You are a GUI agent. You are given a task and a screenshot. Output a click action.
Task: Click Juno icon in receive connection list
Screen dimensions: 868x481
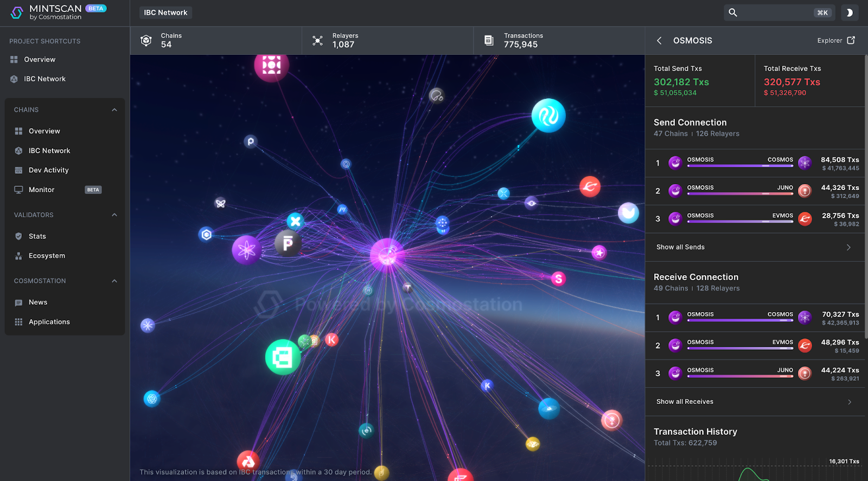click(805, 374)
